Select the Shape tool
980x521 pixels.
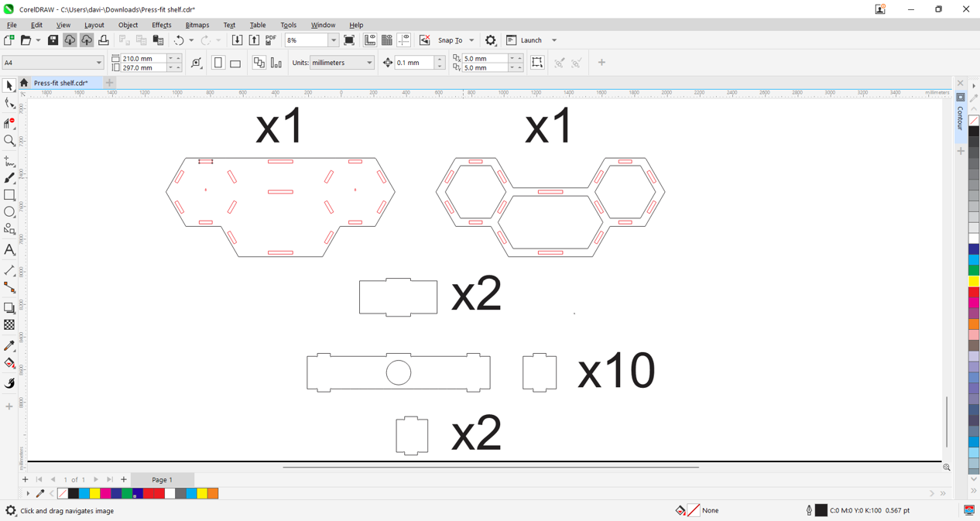coord(9,104)
